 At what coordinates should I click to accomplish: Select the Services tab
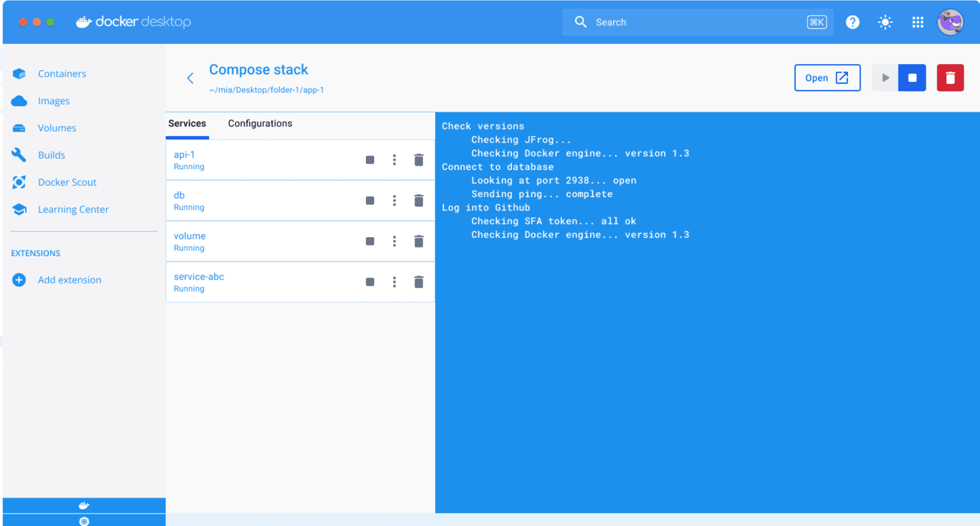pos(187,123)
